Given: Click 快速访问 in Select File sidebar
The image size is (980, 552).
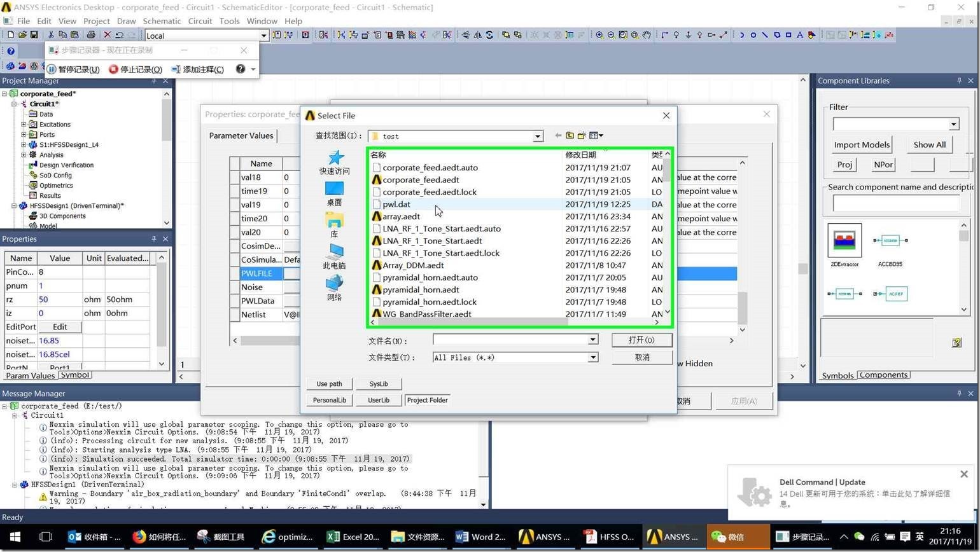Looking at the screenshot, I should (x=335, y=162).
